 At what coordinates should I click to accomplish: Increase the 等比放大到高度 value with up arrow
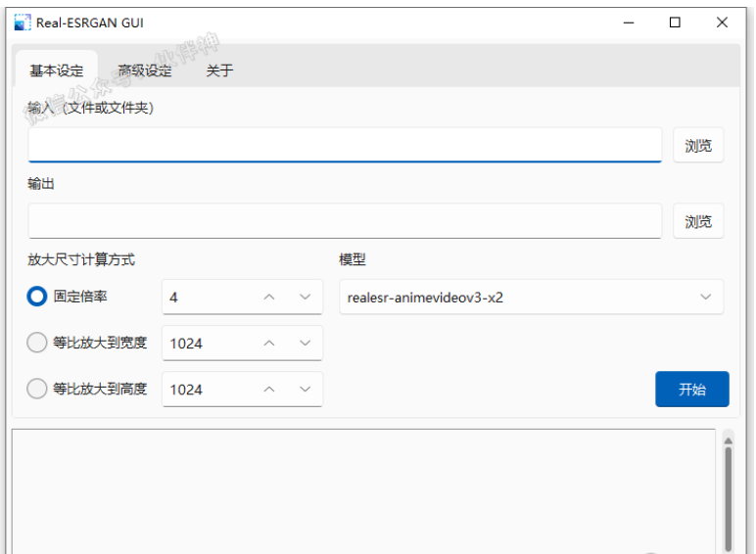(x=269, y=390)
